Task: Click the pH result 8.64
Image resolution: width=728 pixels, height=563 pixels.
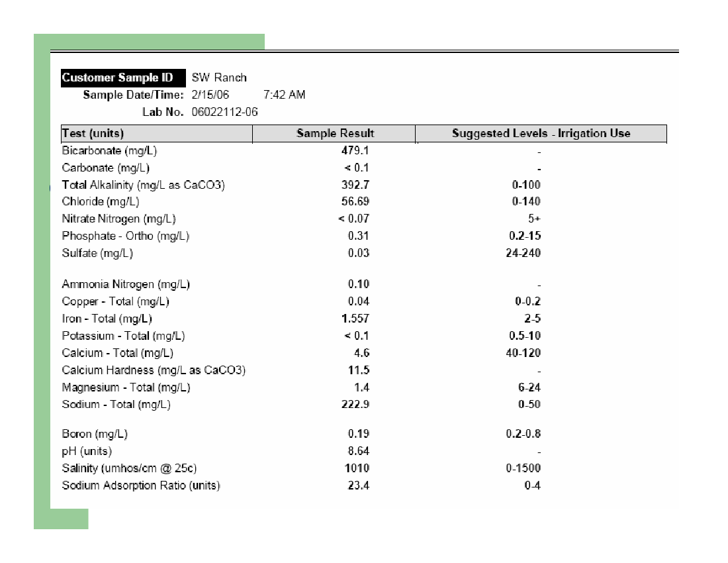Action: (x=359, y=451)
